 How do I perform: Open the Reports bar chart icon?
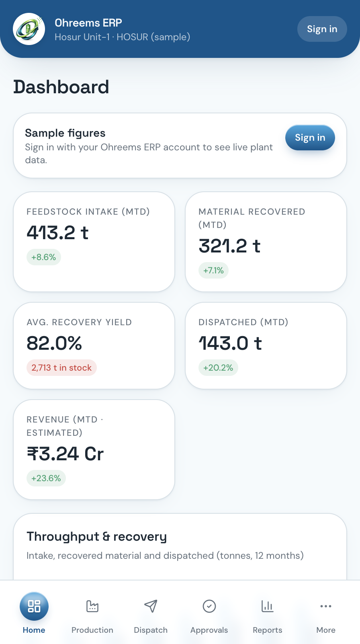268,606
